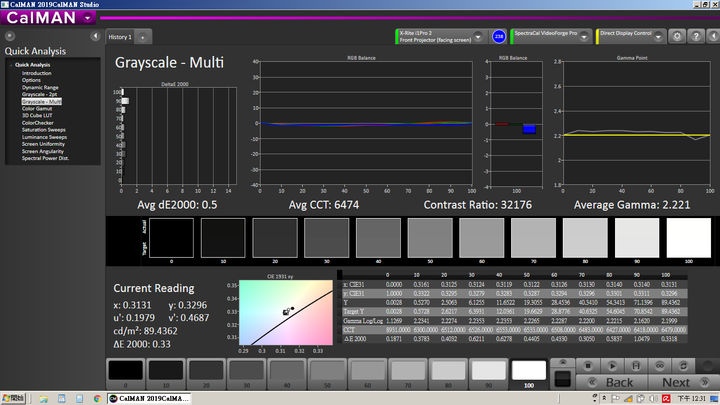Open settings gear in top toolbar
The width and height of the screenshot is (720, 405).
tap(677, 36)
